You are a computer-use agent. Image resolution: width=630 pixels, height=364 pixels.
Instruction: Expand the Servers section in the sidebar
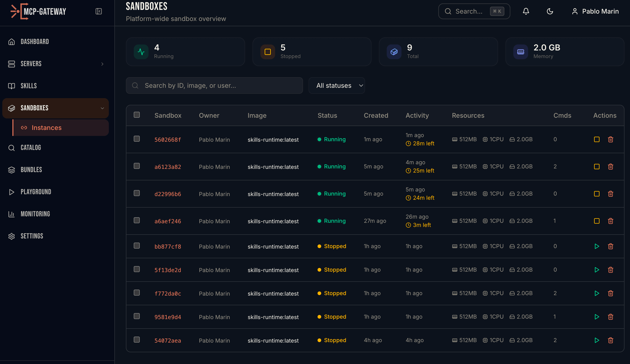click(102, 64)
